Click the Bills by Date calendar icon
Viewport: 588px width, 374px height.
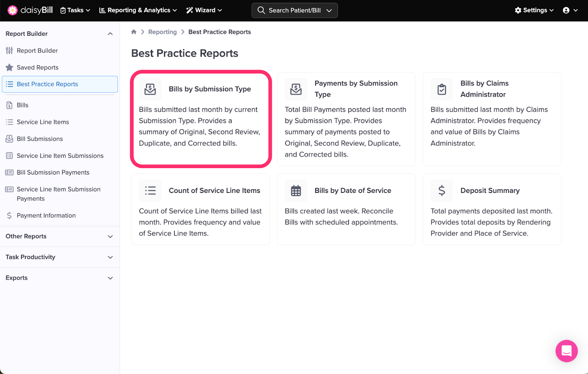coord(296,190)
